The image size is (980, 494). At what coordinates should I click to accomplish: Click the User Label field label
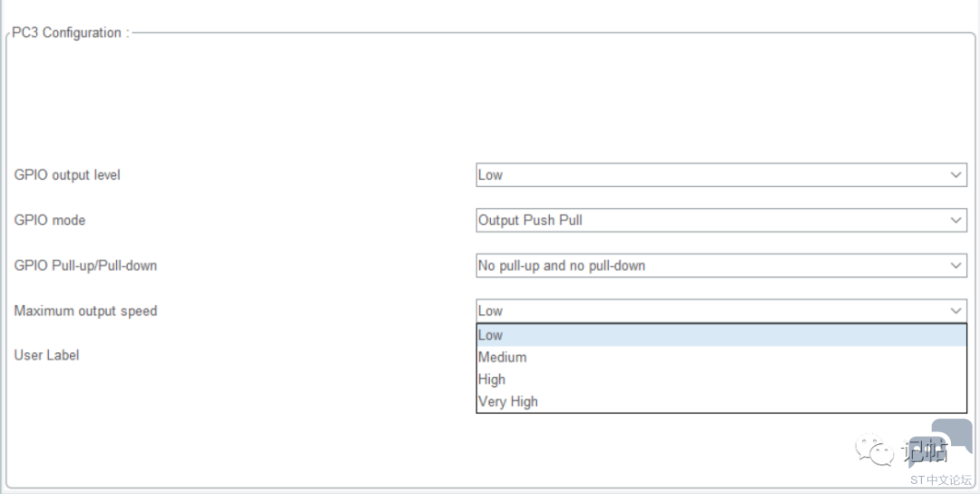point(47,355)
